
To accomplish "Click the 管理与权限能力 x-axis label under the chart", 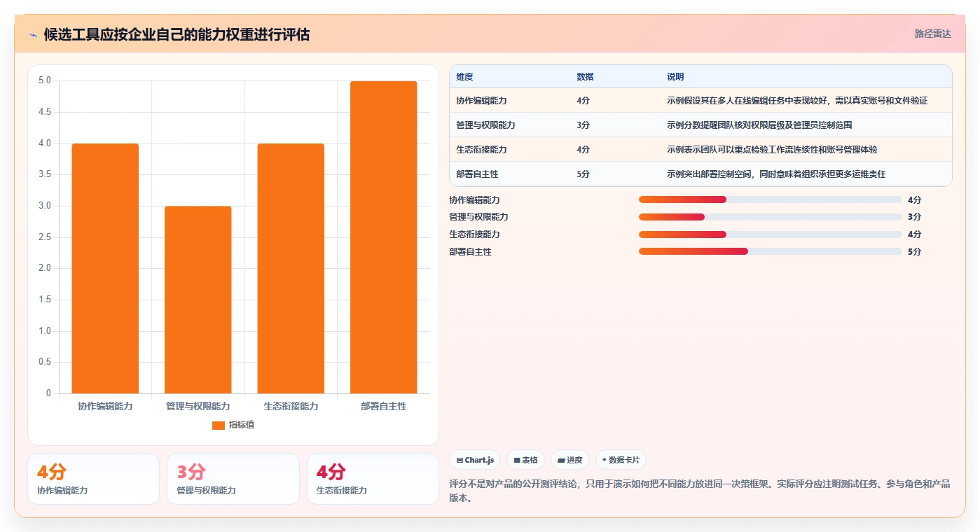I will 198,406.
